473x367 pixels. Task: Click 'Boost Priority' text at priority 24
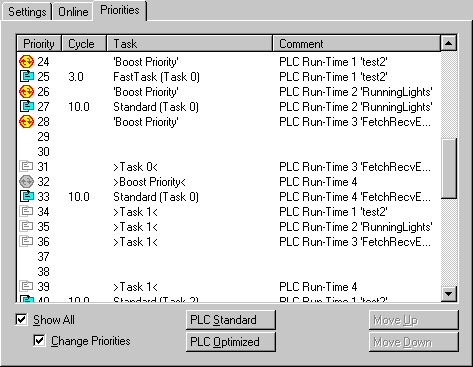pos(146,62)
